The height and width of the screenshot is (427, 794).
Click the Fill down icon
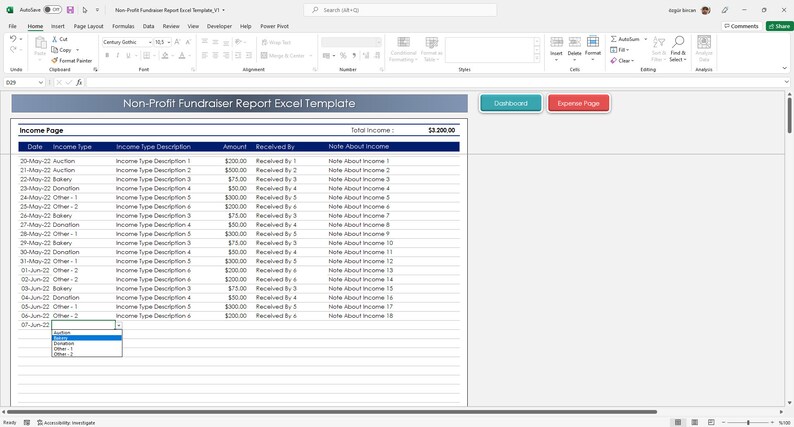(x=614, y=50)
